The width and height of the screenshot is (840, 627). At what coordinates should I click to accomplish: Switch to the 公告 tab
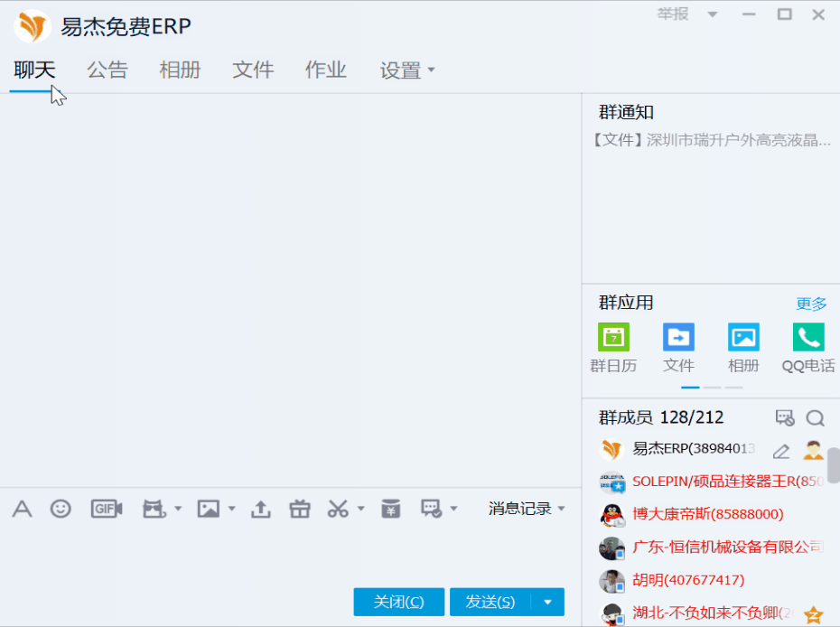pos(107,70)
